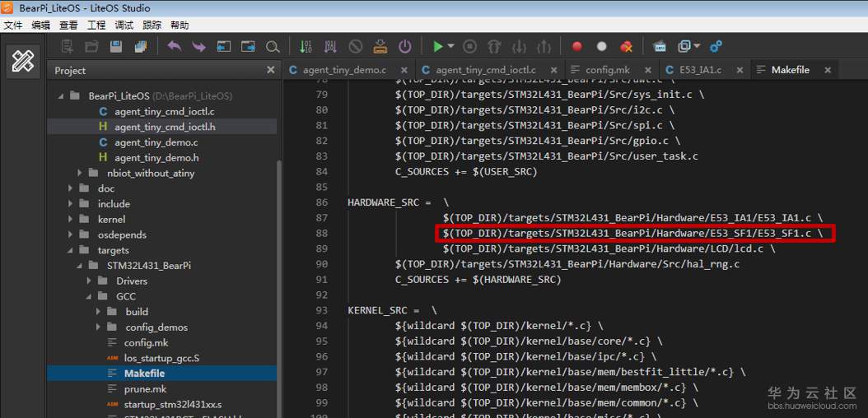Collapse the targets folder

tap(71, 250)
